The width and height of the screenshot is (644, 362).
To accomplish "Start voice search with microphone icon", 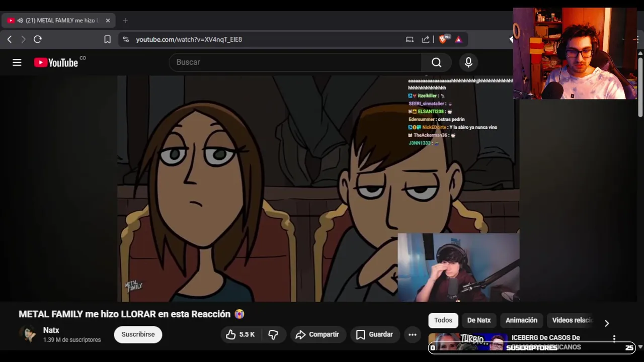I will click(x=468, y=62).
